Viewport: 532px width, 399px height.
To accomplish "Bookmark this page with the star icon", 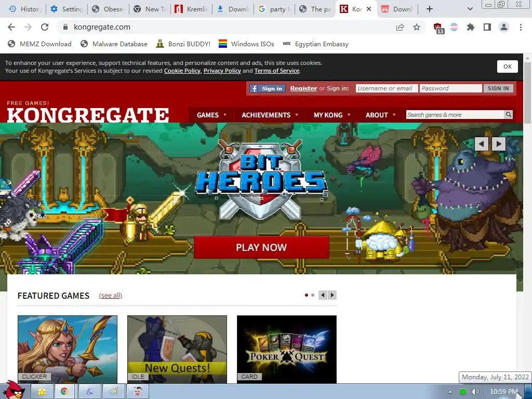I will (x=417, y=27).
